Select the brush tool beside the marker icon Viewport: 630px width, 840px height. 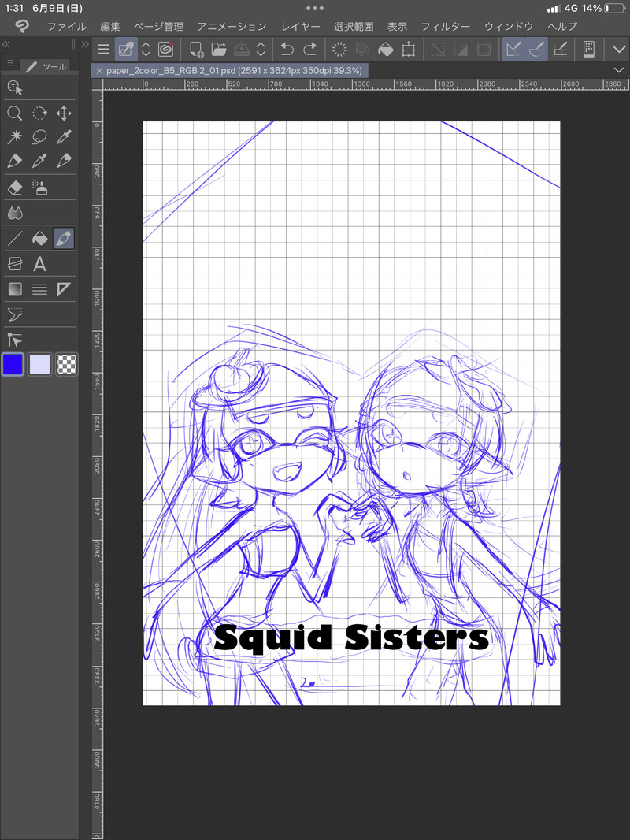tap(39, 160)
